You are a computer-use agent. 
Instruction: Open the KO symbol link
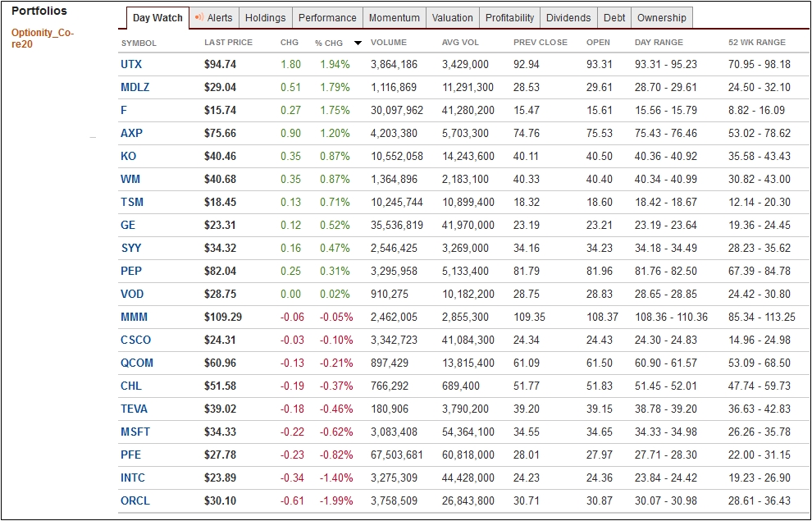(128, 157)
